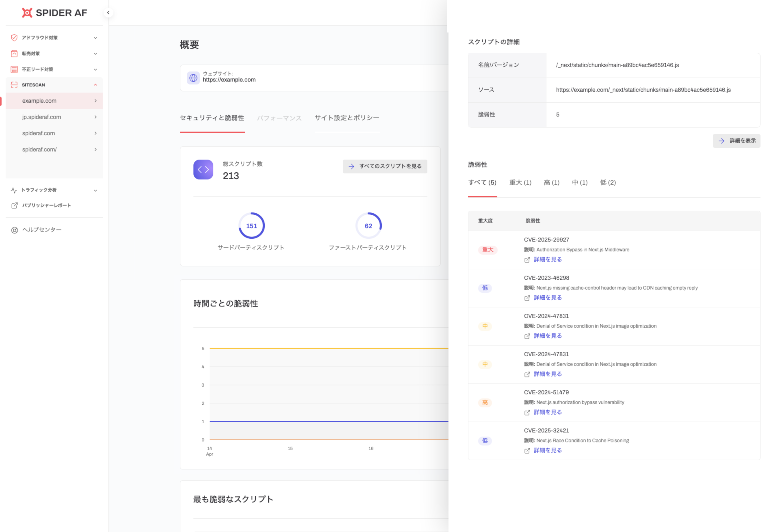780x532 pixels.
Task: Click the external link icon for CVE-2025-32421
Action: click(x=527, y=451)
